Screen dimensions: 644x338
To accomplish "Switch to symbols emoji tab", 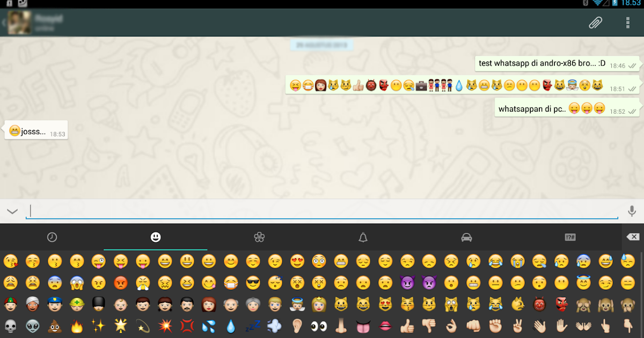I will 570,237.
